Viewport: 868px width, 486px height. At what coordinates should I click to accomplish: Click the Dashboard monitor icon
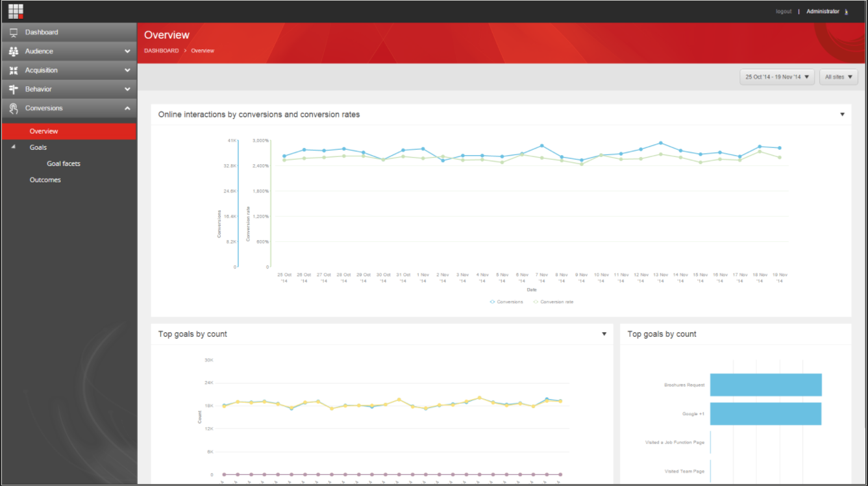tap(14, 32)
